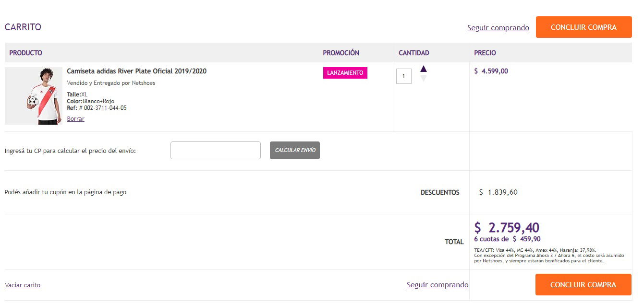This screenshot has height=305, width=644.
Task: Click the TOTAL label
Action: [454, 242]
